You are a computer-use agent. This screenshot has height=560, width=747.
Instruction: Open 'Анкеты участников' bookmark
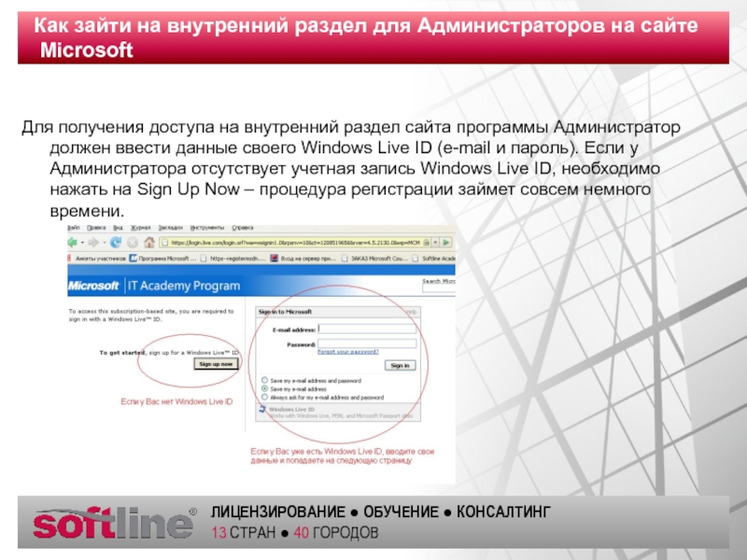[97, 259]
